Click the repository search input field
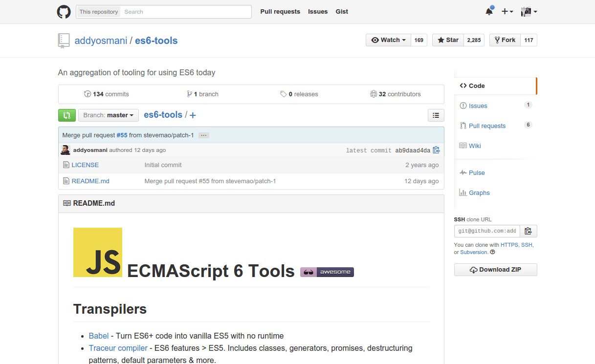 (x=186, y=12)
